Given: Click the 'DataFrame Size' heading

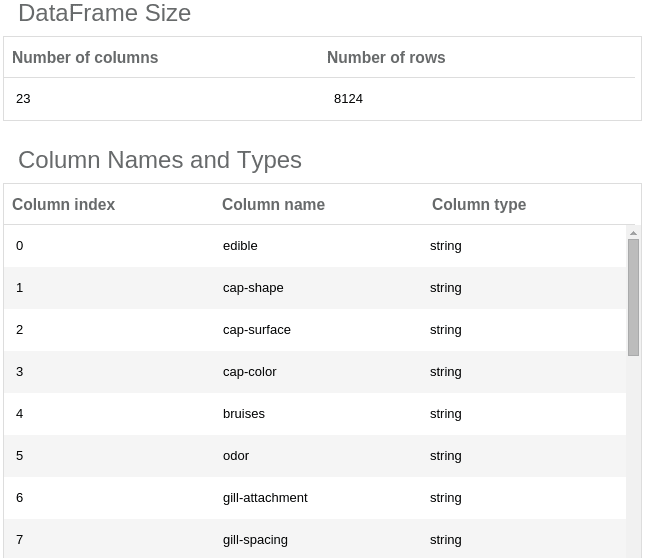Looking at the screenshot, I should point(104,14).
